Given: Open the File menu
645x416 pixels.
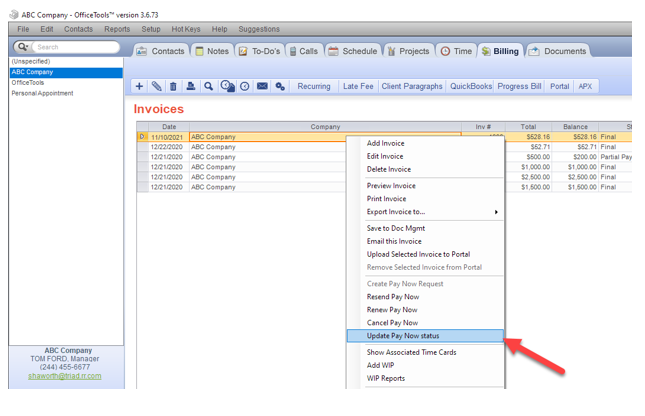Looking at the screenshot, I should (23, 29).
